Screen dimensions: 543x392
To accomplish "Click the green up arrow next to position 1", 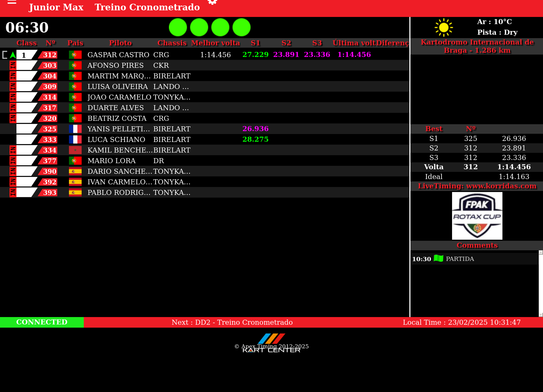I will click(x=13, y=55).
